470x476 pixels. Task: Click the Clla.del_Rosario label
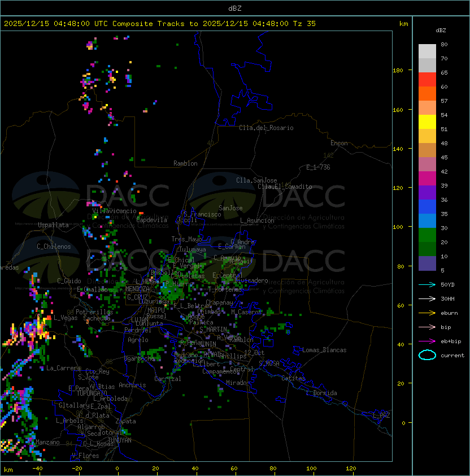click(266, 128)
